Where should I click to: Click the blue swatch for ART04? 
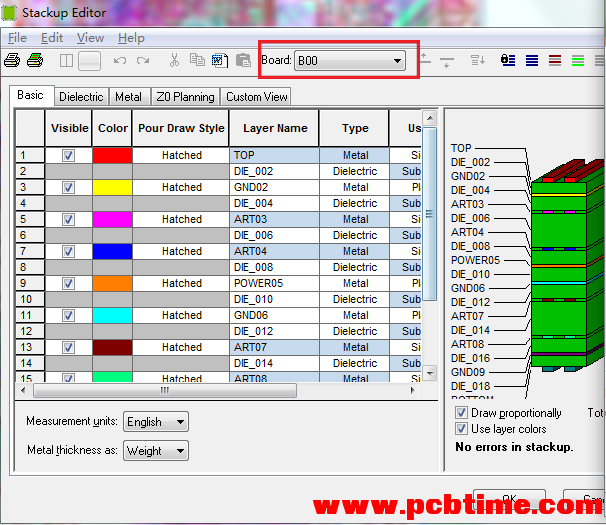click(x=112, y=252)
